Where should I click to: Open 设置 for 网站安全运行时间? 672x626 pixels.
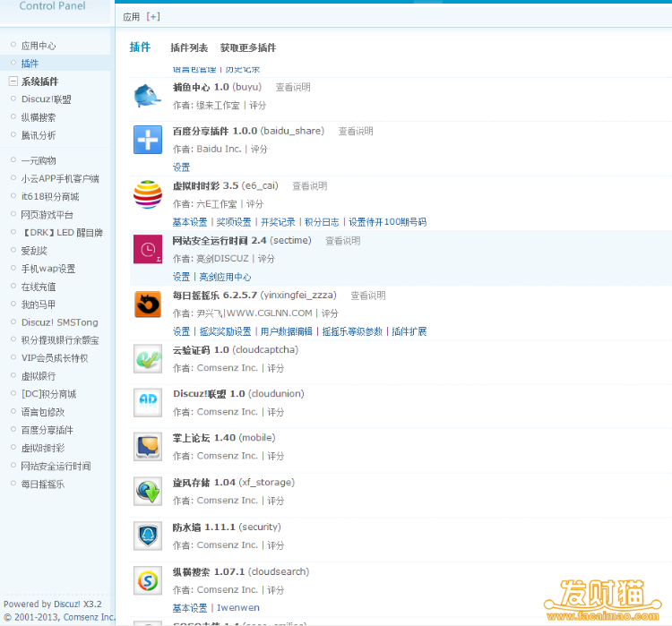pyautogui.click(x=181, y=277)
